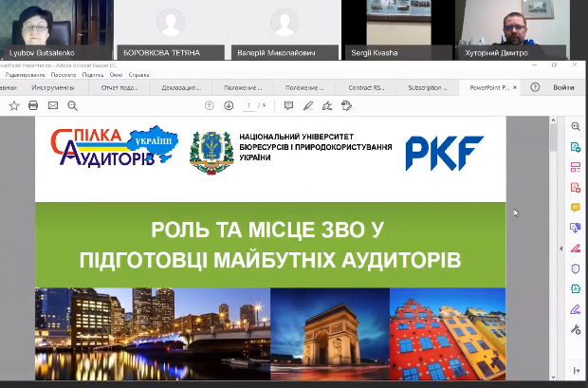Select the PowerPoint P... document tab
This screenshot has height=388, width=588.
coord(488,88)
